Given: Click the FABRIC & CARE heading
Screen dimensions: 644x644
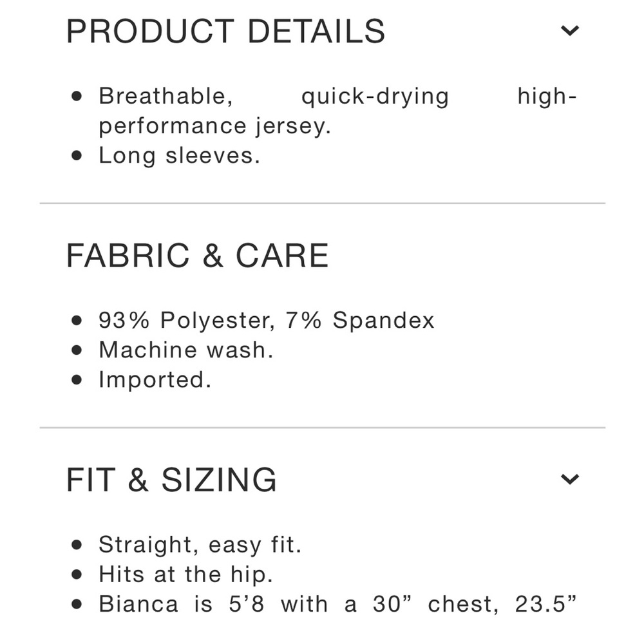Looking at the screenshot, I should (197, 256).
